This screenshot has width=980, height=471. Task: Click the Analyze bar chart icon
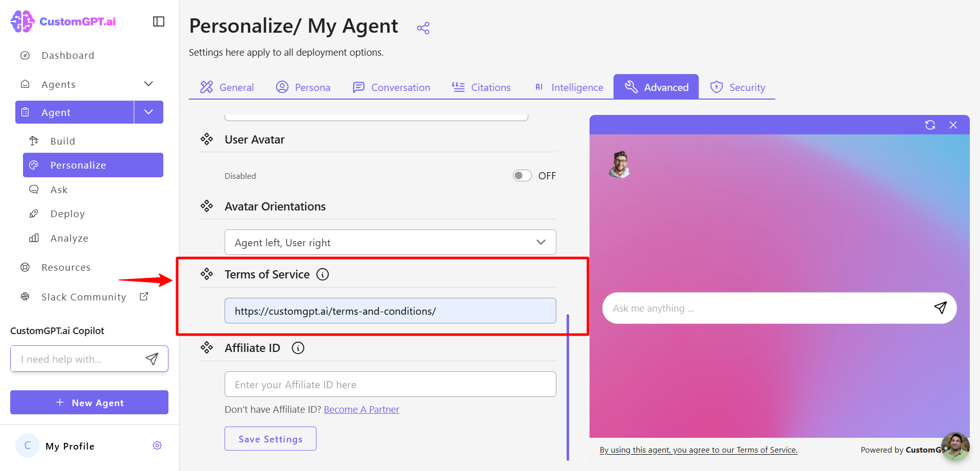(x=34, y=238)
